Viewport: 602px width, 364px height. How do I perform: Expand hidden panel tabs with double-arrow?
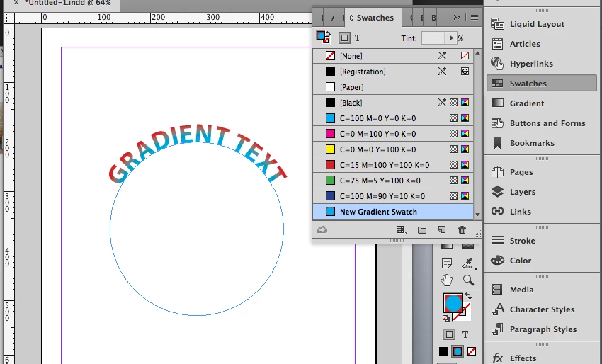click(x=457, y=17)
